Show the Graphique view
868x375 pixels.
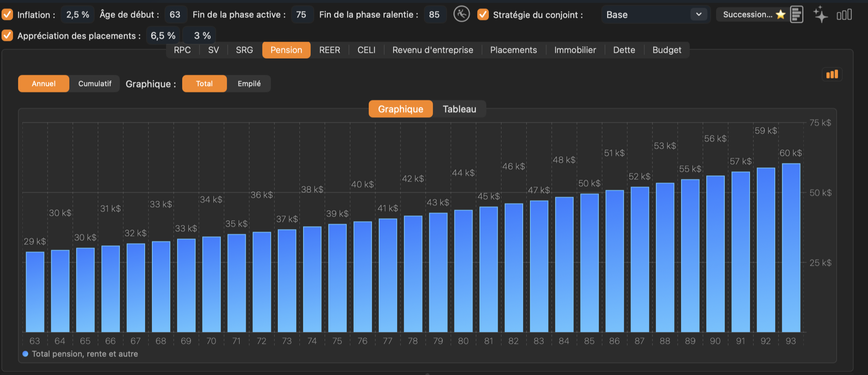[400, 109]
